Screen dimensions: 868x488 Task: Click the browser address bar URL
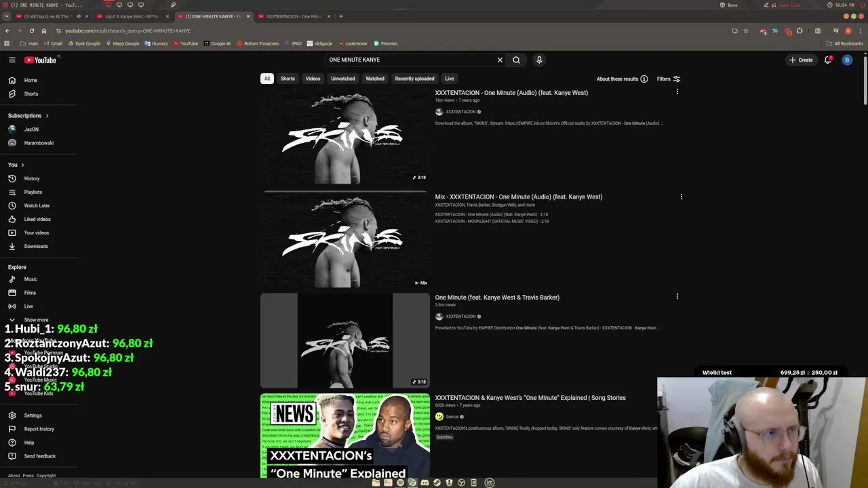click(127, 30)
